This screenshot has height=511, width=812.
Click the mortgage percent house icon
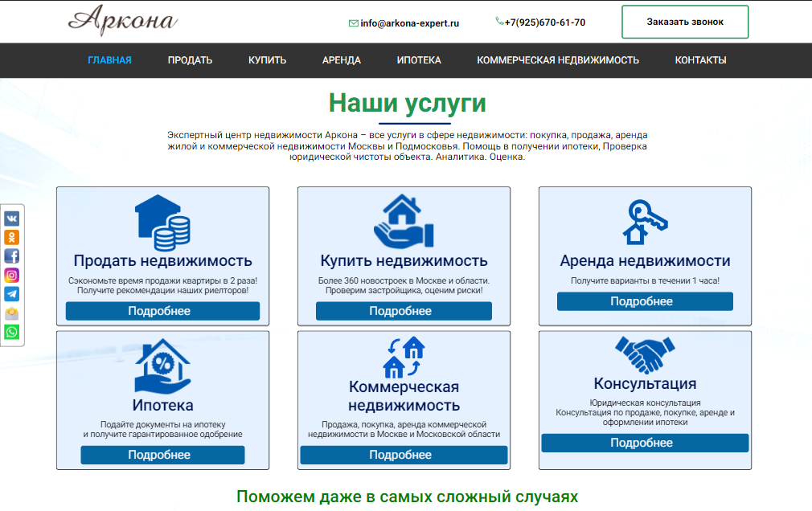point(162,366)
